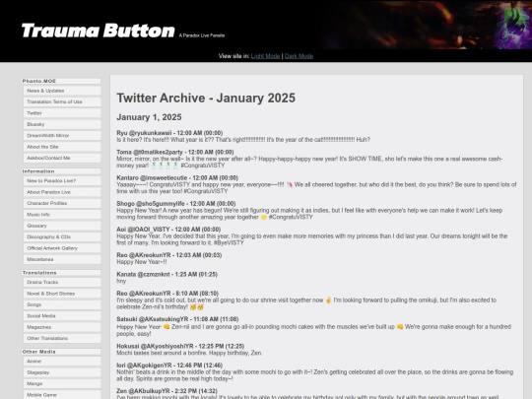Click Ryu @ryukunkawaii tweet header
Viewport: 532px width, 399px height.
(169, 133)
